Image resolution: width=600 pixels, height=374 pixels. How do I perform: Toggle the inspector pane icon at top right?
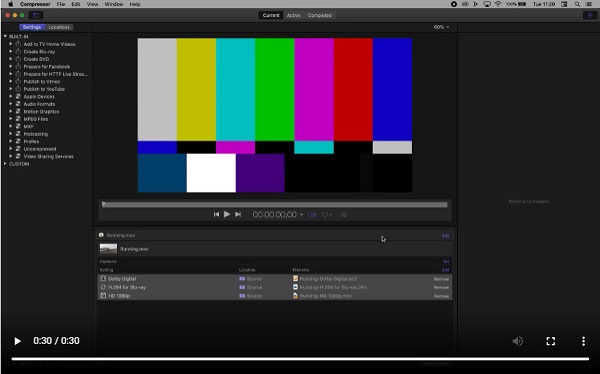(589, 15)
